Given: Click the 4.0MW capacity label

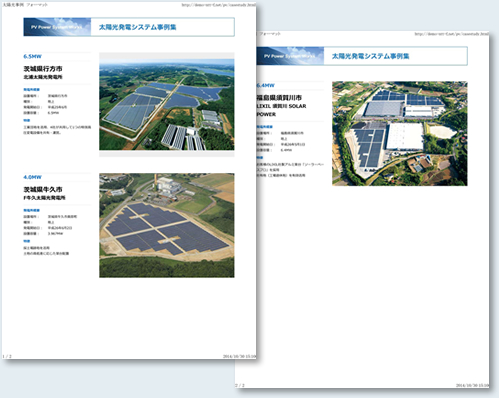Looking at the screenshot, I should (x=32, y=177).
